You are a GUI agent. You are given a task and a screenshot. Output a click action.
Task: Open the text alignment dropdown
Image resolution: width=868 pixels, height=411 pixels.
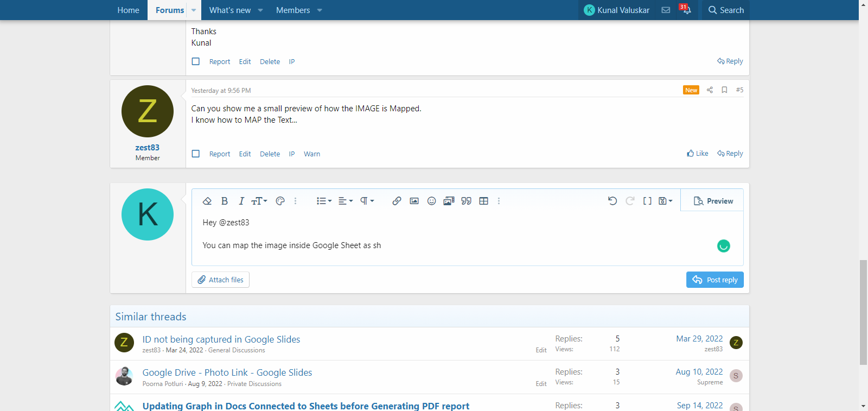point(346,201)
